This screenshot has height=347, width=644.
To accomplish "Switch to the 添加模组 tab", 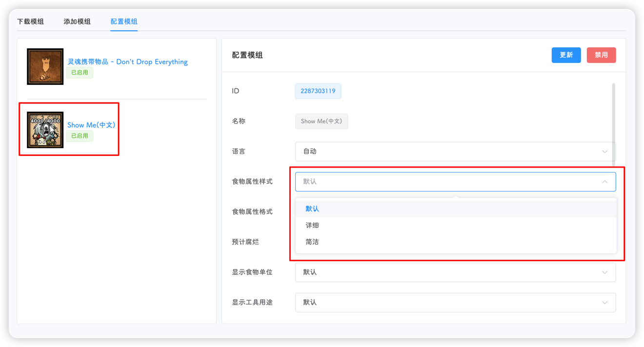I will click(x=76, y=21).
